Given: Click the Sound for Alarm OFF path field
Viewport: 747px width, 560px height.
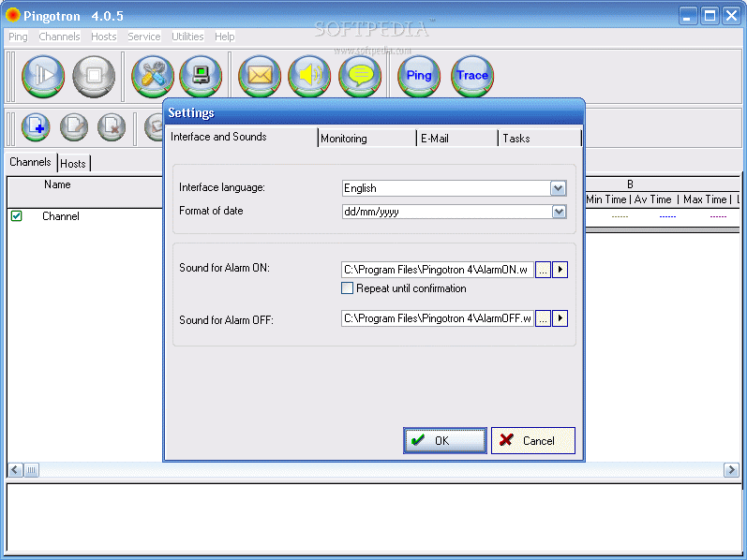Looking at the screenshot, I should pyautogui.click(x=438, y=318).
